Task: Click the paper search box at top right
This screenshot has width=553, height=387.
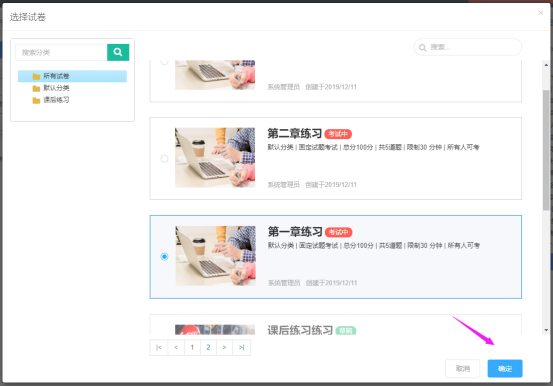Action: [468, 47]
